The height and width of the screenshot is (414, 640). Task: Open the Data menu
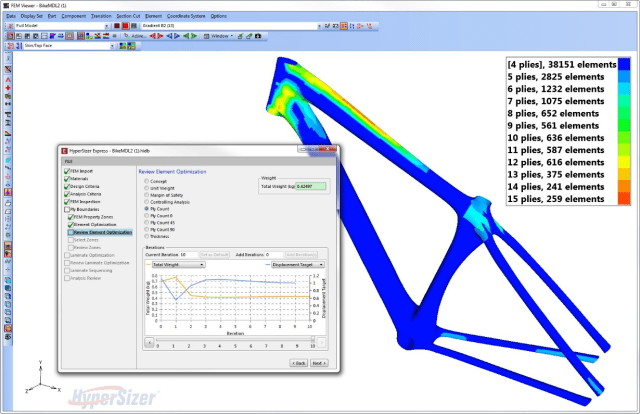click(11, 16)
